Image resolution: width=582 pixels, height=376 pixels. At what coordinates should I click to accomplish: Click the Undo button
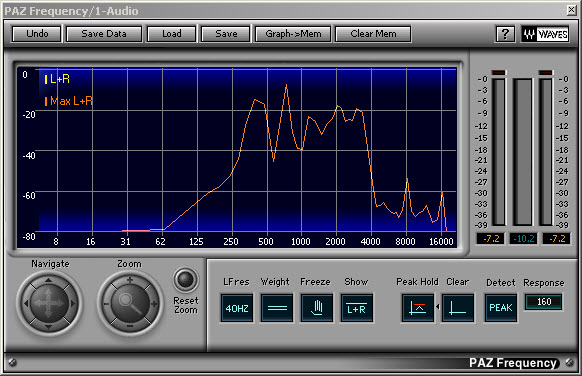(37, 34)
